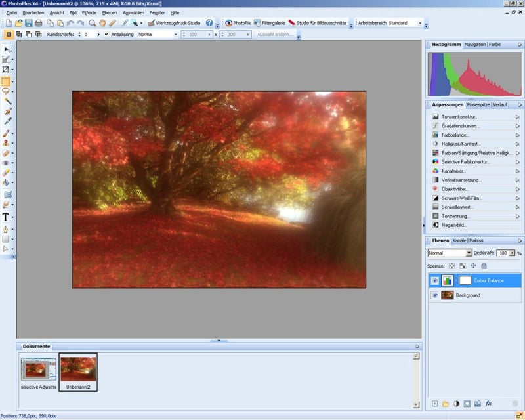525x420 pixels.
Task: Open the Filtergalerie
Action: [x=270, y=23]
